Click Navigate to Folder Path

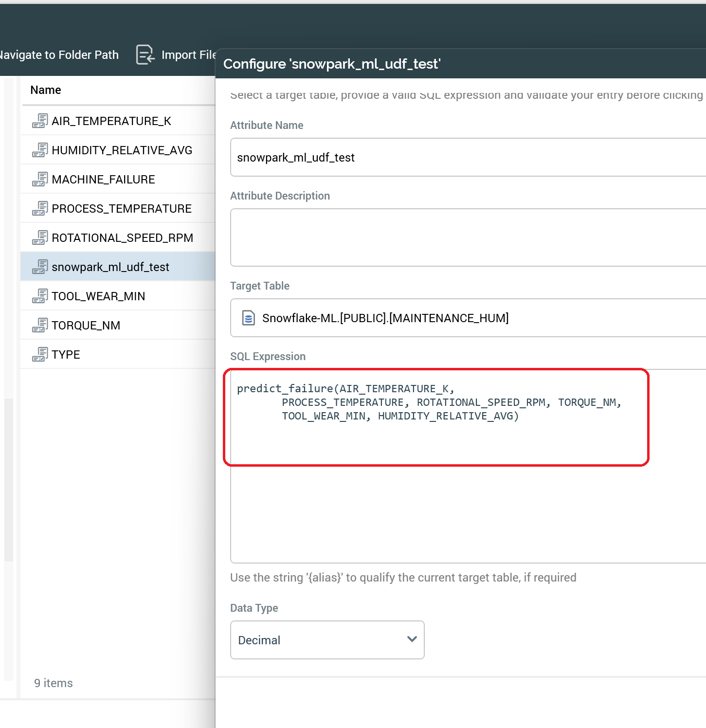pos(58,55)
